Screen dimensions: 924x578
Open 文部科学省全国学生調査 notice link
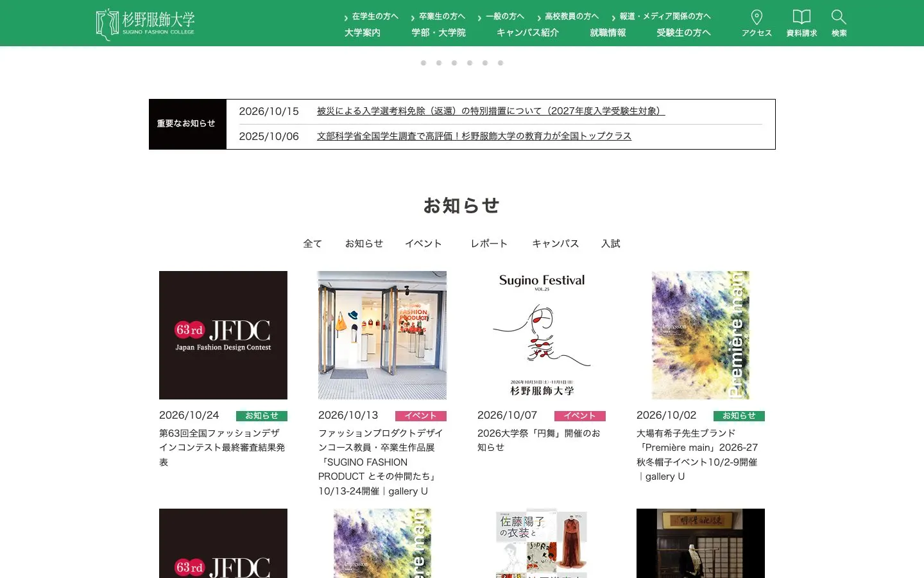[x=474, y=136]
